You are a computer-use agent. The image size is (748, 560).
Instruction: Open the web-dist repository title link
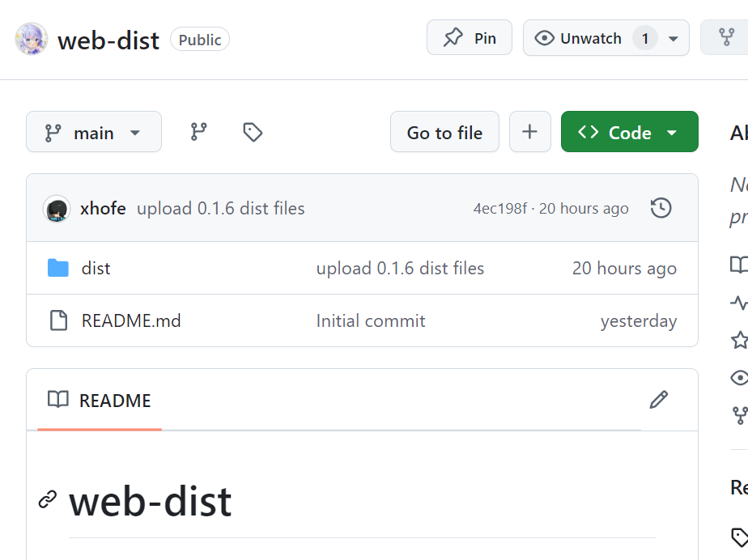pos(108,40)
